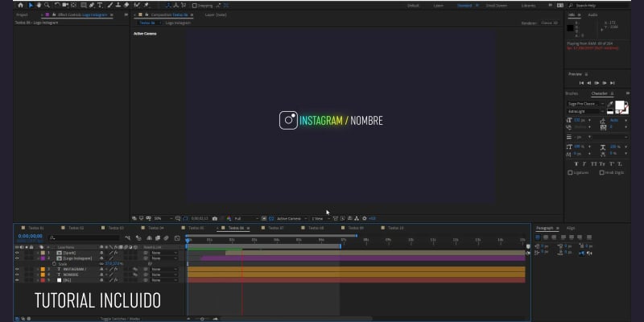Toggle the Frame Blending switch in timeline header

tap(157, 237)
